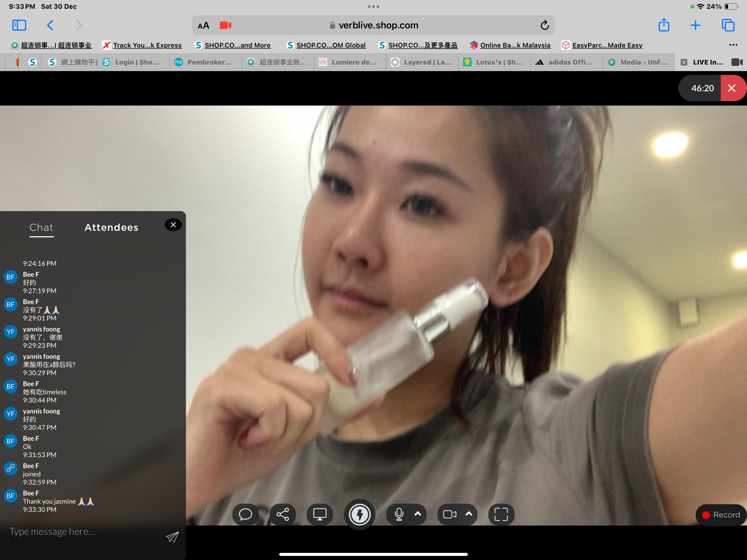Open SHOP.CO...及更多產品 bookmark
This screenshot has width=747, height=560.
point(418,45)
